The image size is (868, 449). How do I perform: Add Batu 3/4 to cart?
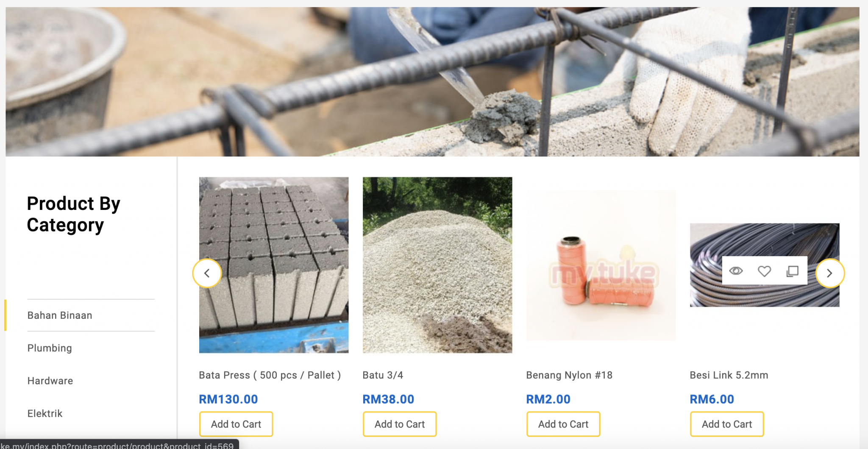(x=399, y=424)
